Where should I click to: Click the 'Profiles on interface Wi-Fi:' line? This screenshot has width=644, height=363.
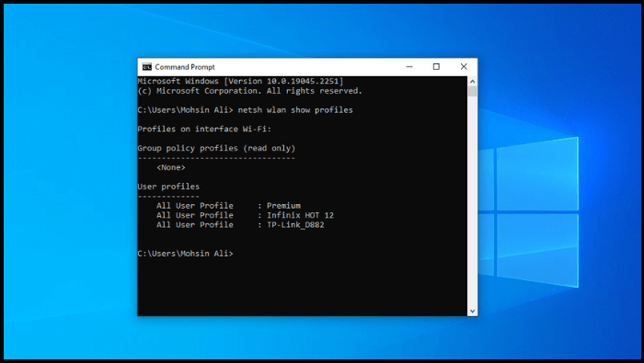pos(204,129)
